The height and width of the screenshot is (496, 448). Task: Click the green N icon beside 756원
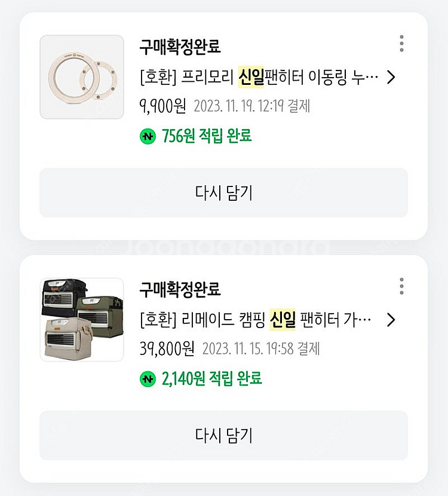coord(147,136)
